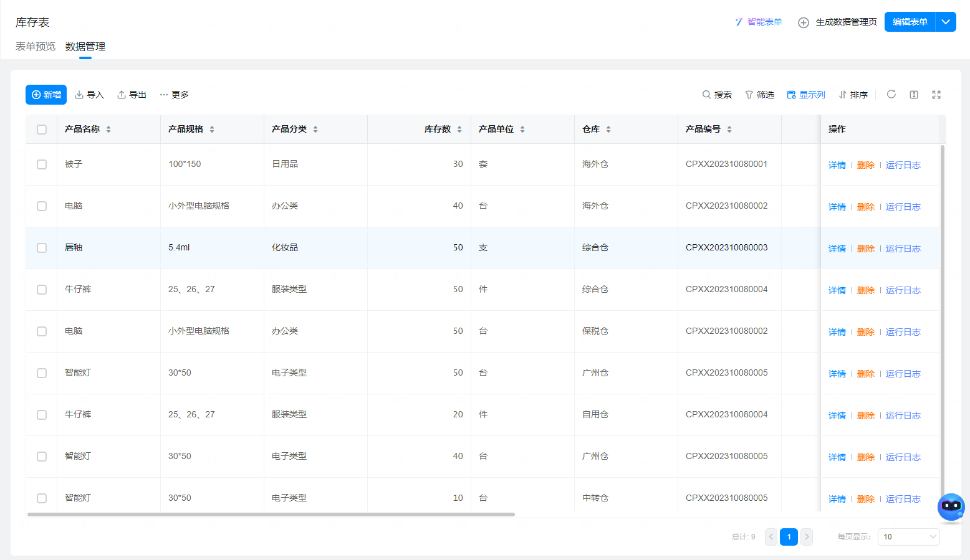The width and height of the screenshot is (970, 560).
Task: Open the 每页显示 page size dropdown
Action: pos(908,537)
